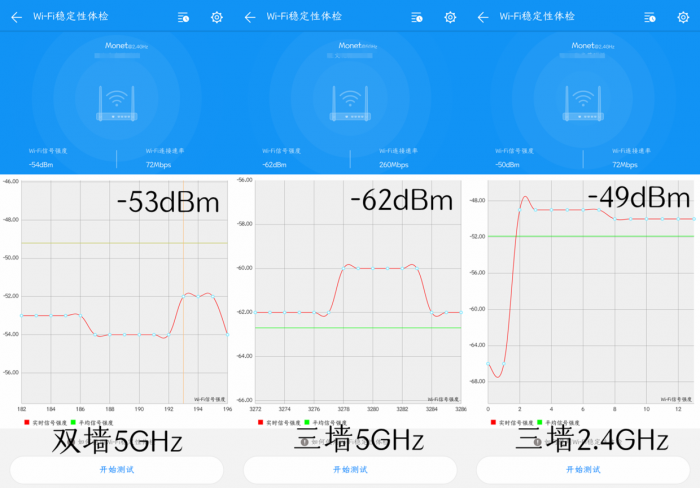Click the history list icon in the -50dBm screen
Image resolution: width=700 pixels, height=488 pixels.
[x=650, y=17]
